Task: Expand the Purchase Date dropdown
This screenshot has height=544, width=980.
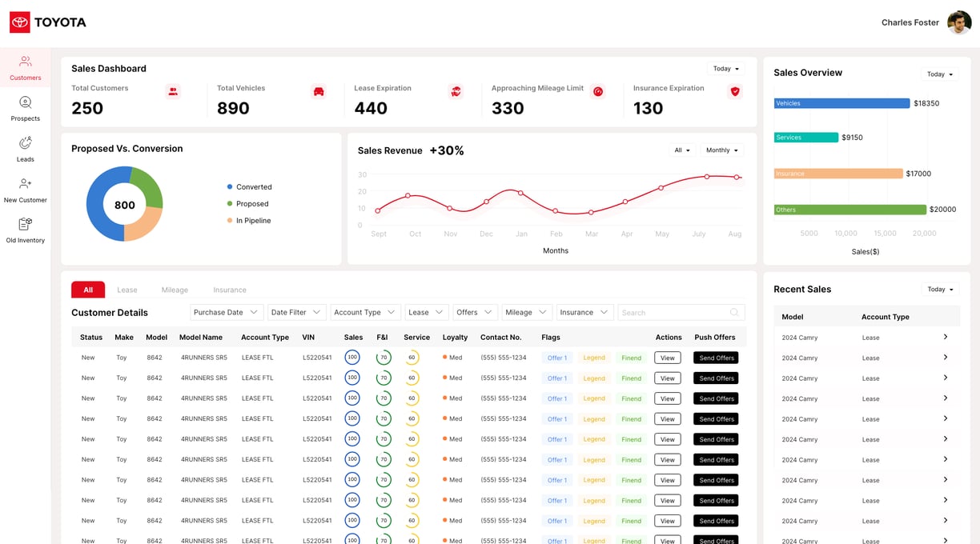Action: [x=227, y=313]
